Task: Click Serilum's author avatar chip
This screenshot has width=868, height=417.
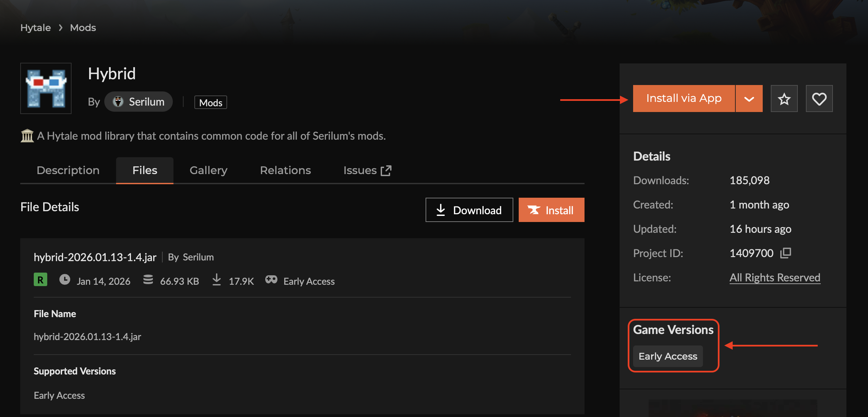Action: (x=138, y=102)
